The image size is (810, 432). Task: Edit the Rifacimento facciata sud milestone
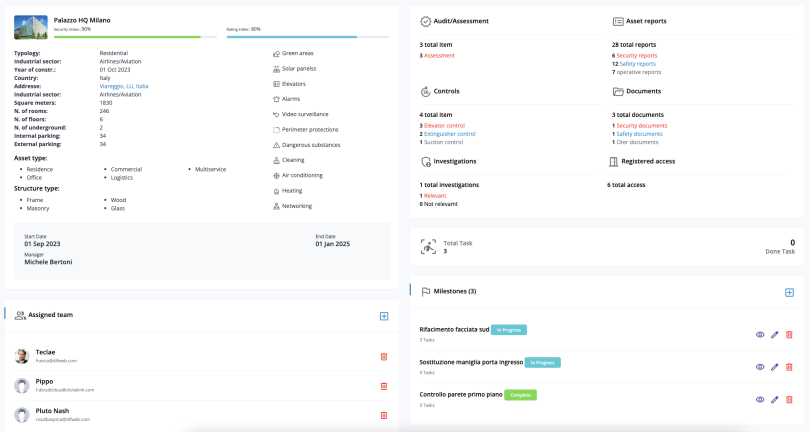point(774,334)
